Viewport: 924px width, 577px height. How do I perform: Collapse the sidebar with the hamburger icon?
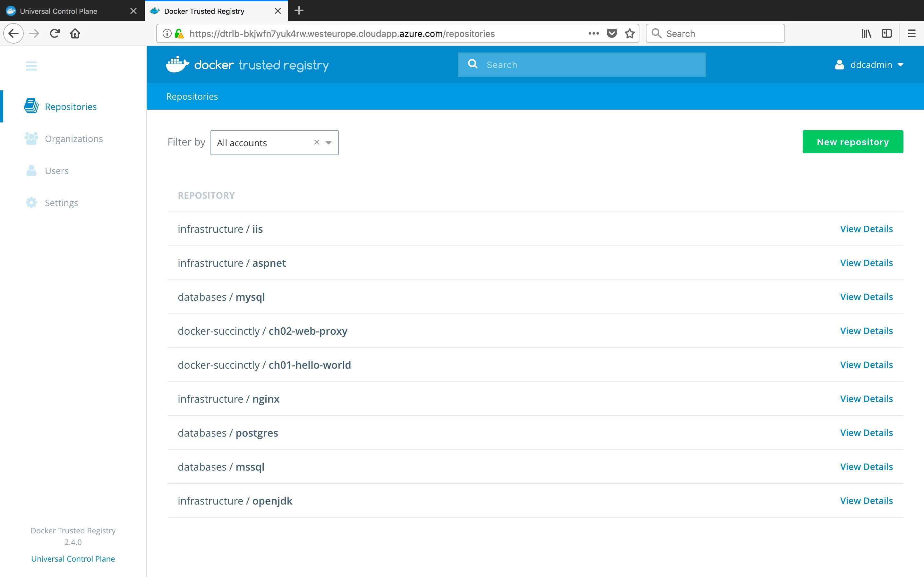click(31, 66)
